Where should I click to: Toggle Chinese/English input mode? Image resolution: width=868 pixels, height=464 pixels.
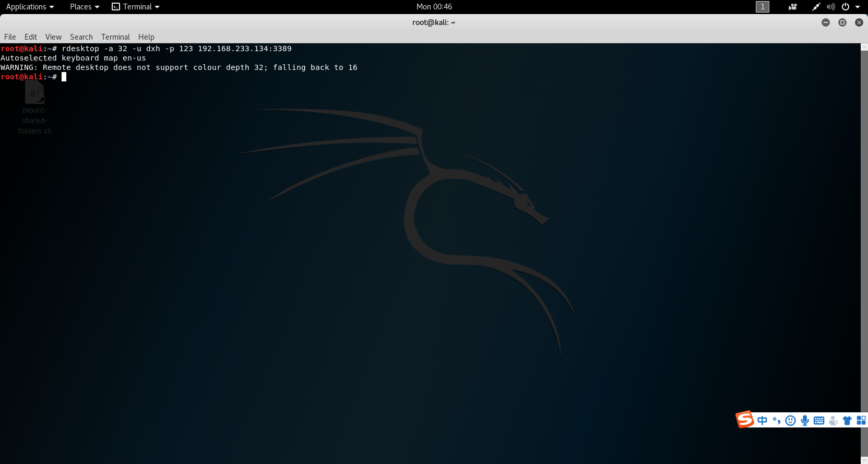pos(762,421)
